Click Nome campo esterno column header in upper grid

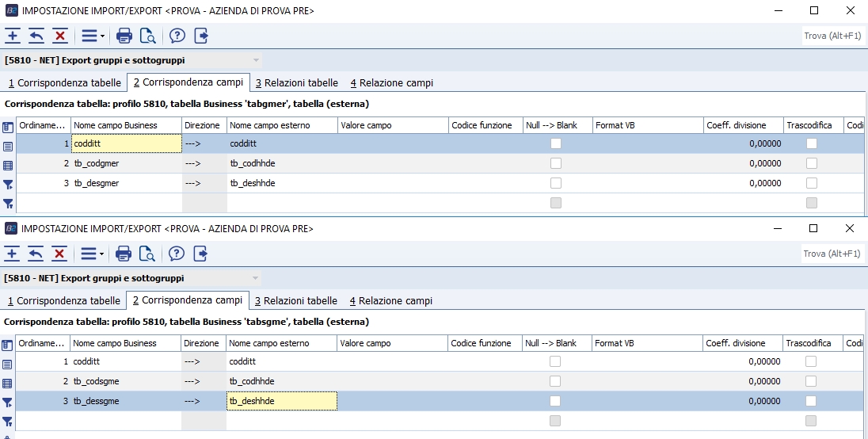point(270,125)
